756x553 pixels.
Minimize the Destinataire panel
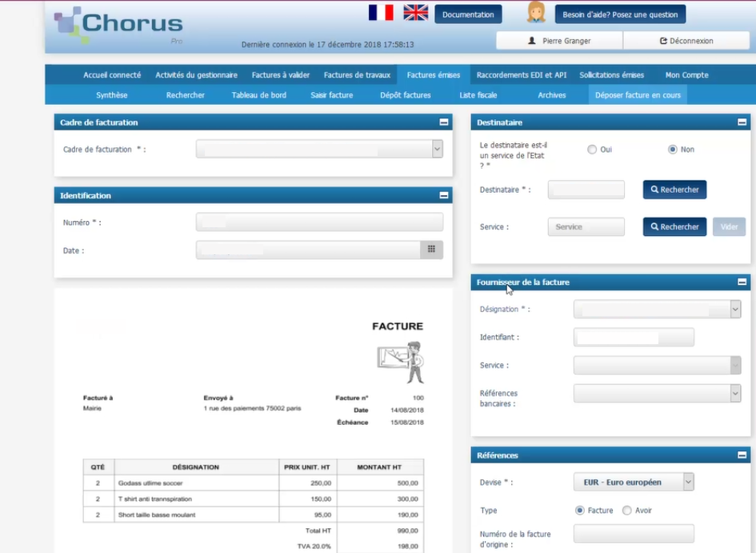click(742, 122)
